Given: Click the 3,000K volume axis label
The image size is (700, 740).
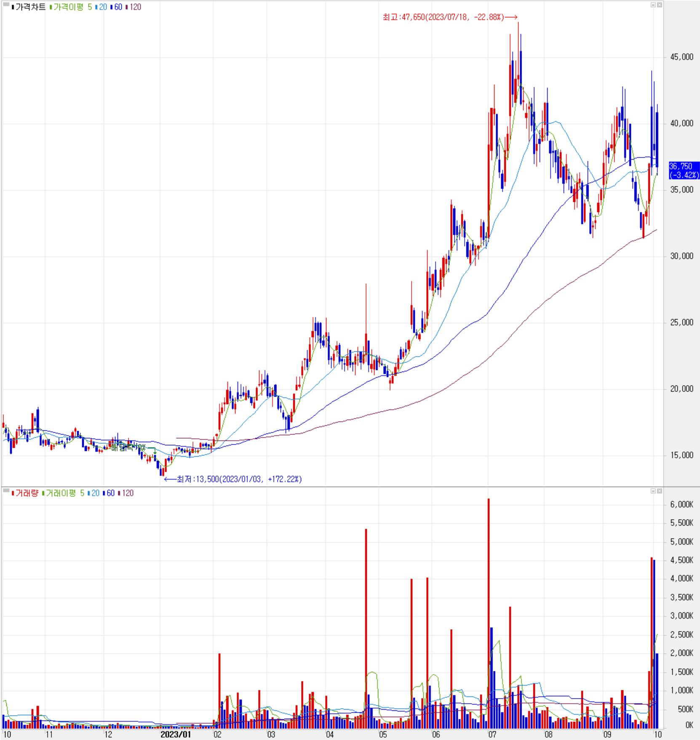Looking at the screenshot, I should (x=681, y=616).
